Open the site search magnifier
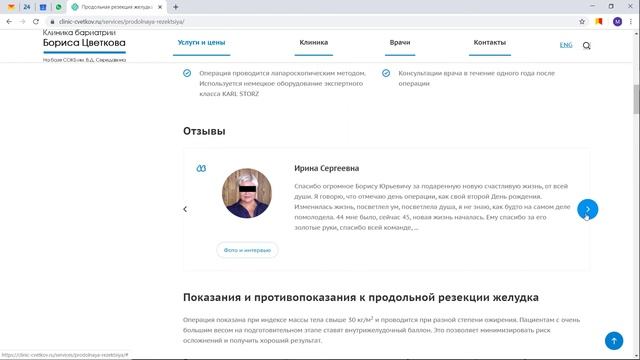 tap(587, 46)
